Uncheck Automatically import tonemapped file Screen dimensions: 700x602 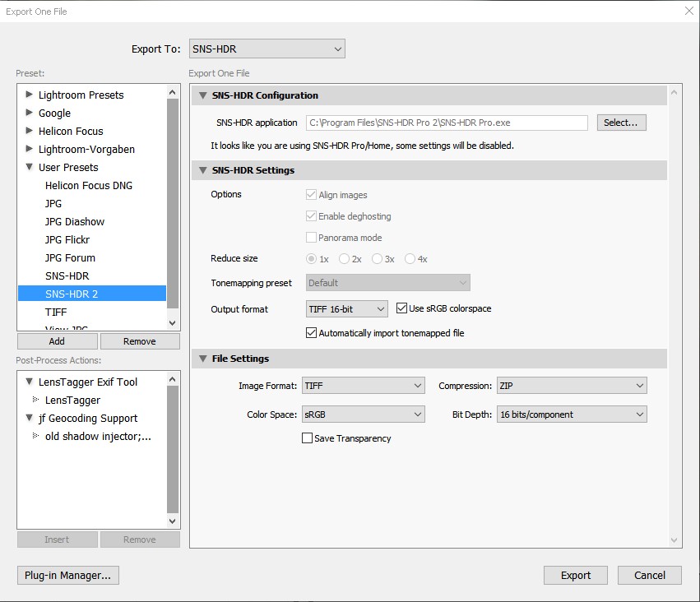tap(311, 333)
